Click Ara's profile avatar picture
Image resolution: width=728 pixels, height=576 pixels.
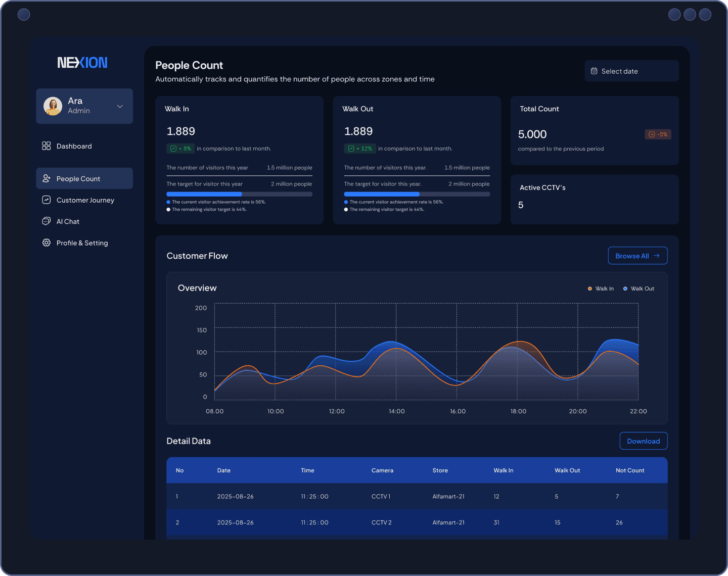tap(53, 106)
